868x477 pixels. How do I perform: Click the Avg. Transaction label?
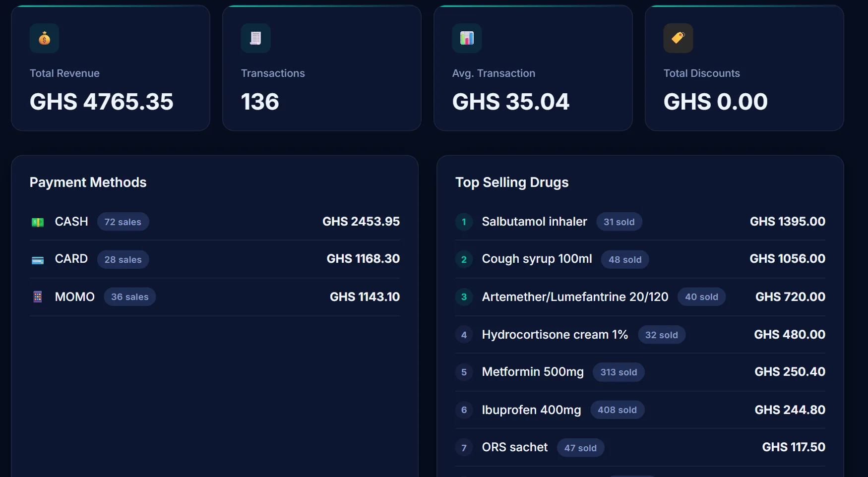point(494,73)
